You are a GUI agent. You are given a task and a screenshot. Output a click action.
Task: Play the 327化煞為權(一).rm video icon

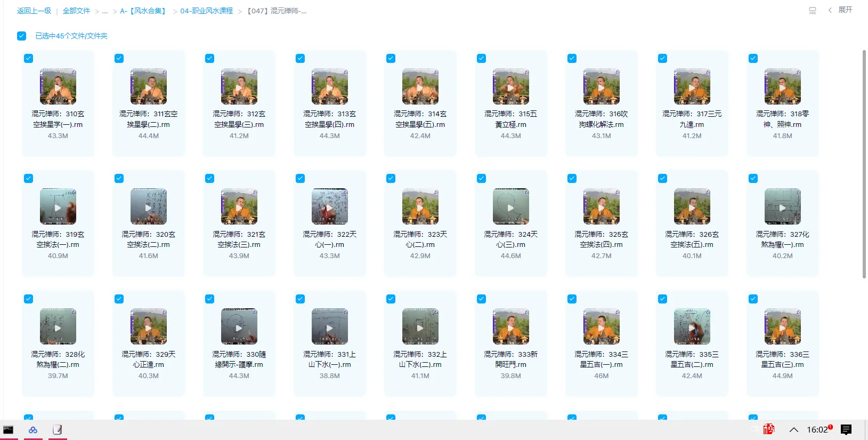(x=783, y=206)
